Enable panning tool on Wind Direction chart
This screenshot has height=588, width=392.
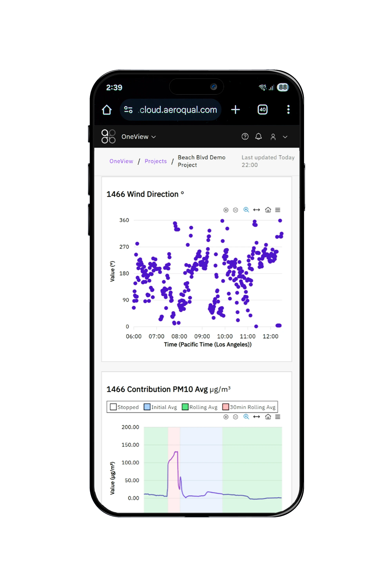point(257,210)
